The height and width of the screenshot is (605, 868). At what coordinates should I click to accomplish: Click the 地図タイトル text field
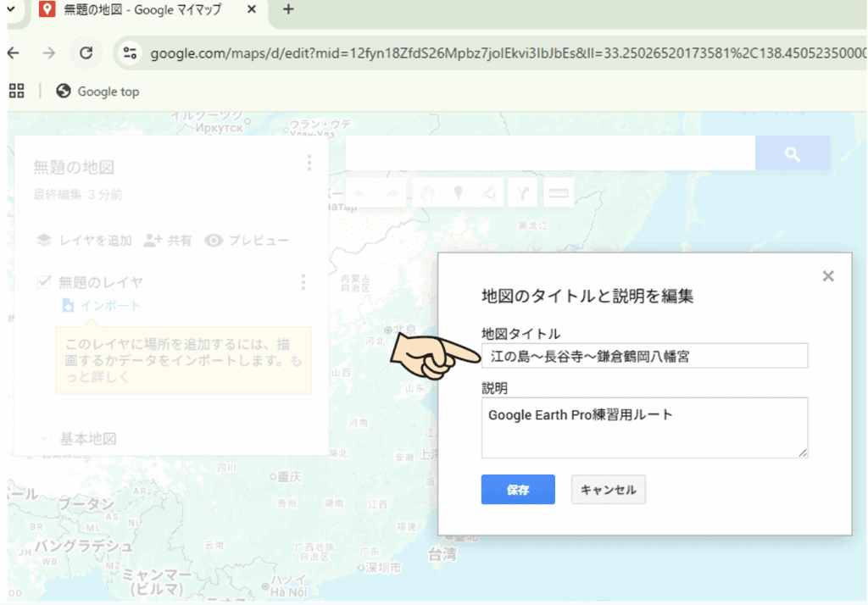[x=644, y=357]
